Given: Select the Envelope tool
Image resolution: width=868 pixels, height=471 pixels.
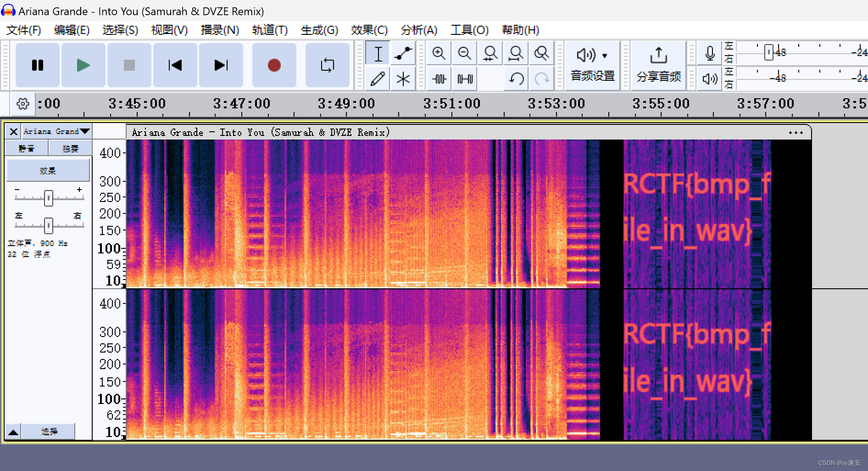Looking at the screenshot, I should 402,53.
